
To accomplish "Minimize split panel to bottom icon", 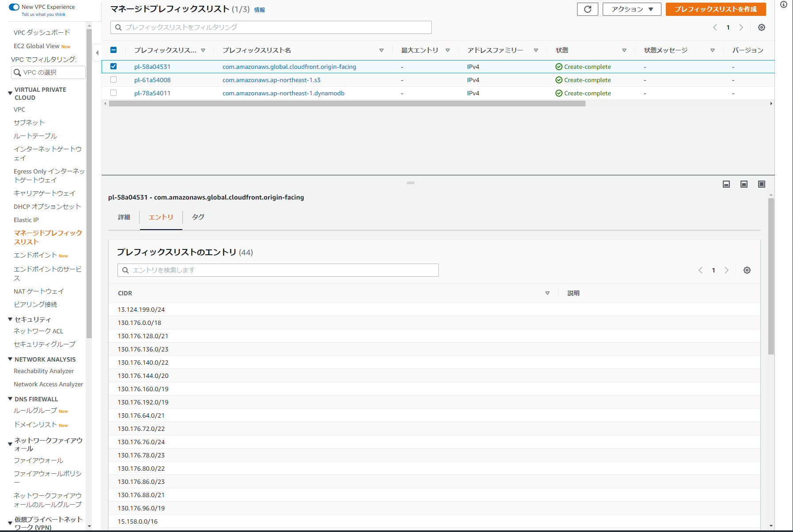I will [x=726, y=184].
